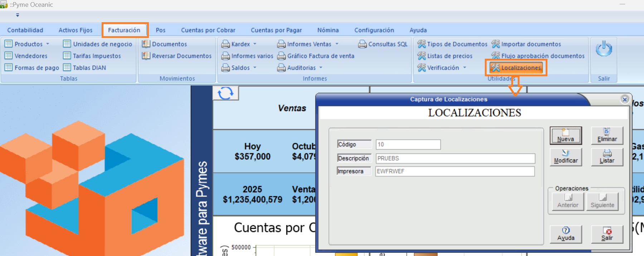
Task: Open the Tablas DIAN table
Action: pyautogui.click(x=85, y=68)
